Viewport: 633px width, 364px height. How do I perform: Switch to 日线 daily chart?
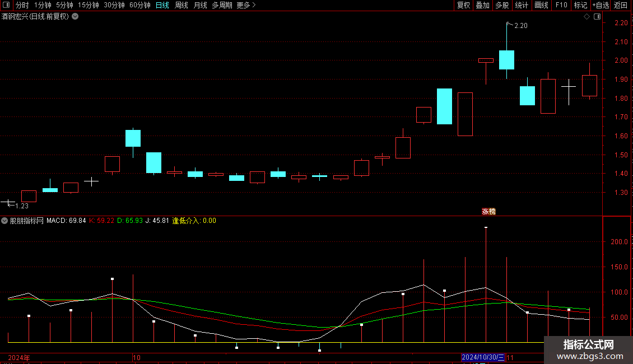coord(162,5)
